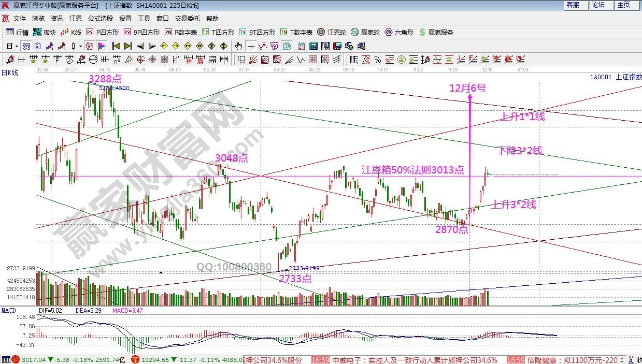The image size is (642, 364).
Task: Click the calculator icon in toolbar
Action: point(313,46)
